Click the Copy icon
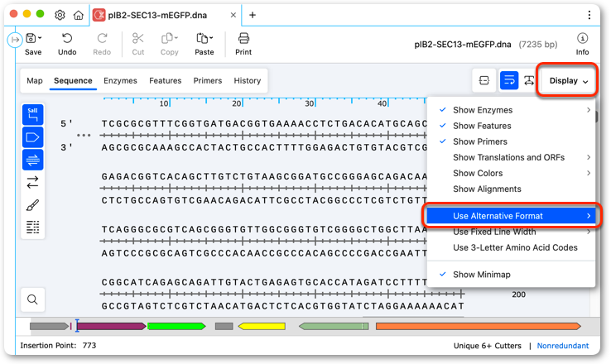Screen dimensions: 611x364 coord(167,38)
